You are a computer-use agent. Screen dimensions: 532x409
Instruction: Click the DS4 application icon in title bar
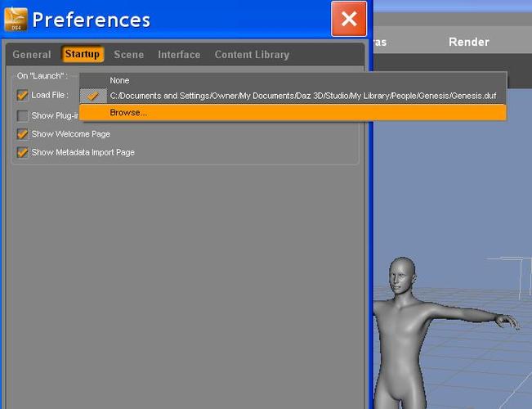(16, 20)
